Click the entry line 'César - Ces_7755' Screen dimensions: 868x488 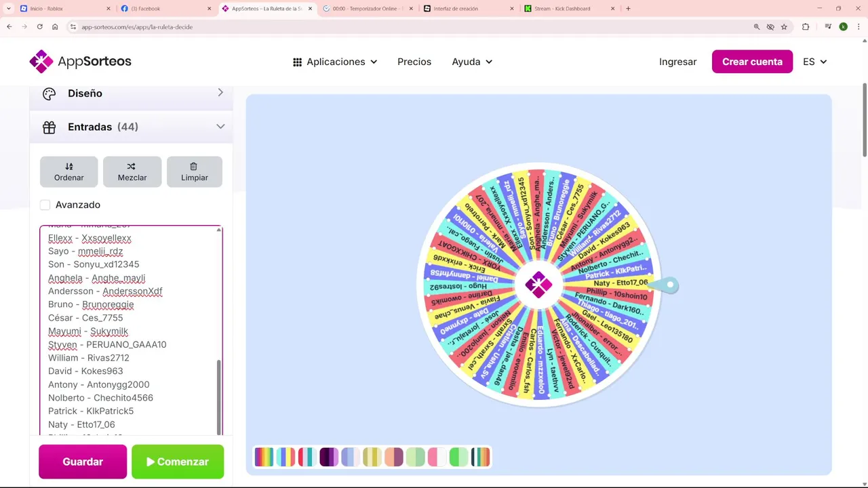[x=85, y=318]
